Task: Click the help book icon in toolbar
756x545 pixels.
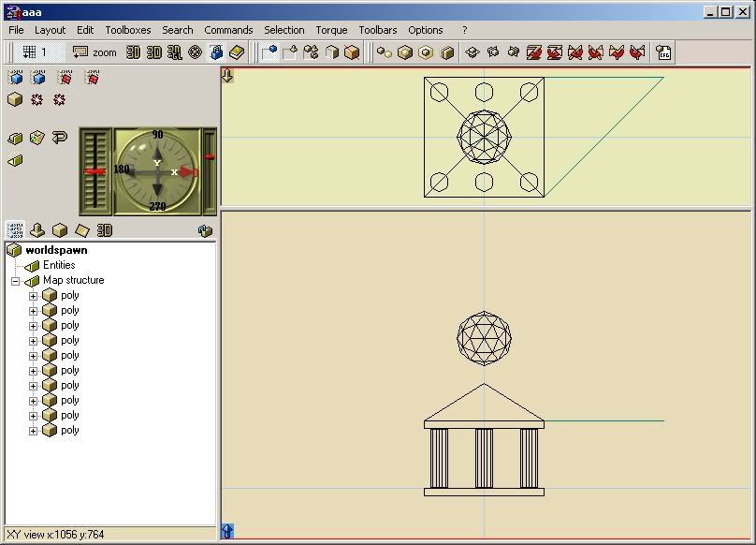Action: click(237, 52)
